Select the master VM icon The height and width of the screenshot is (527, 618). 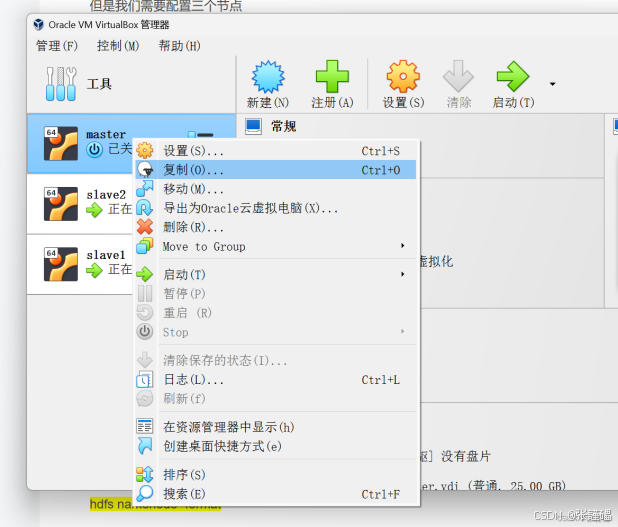[61, 143]
